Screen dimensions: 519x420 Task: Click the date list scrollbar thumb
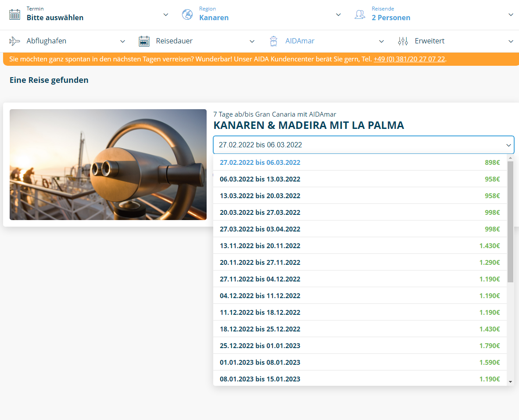click(x=510, y=221)
